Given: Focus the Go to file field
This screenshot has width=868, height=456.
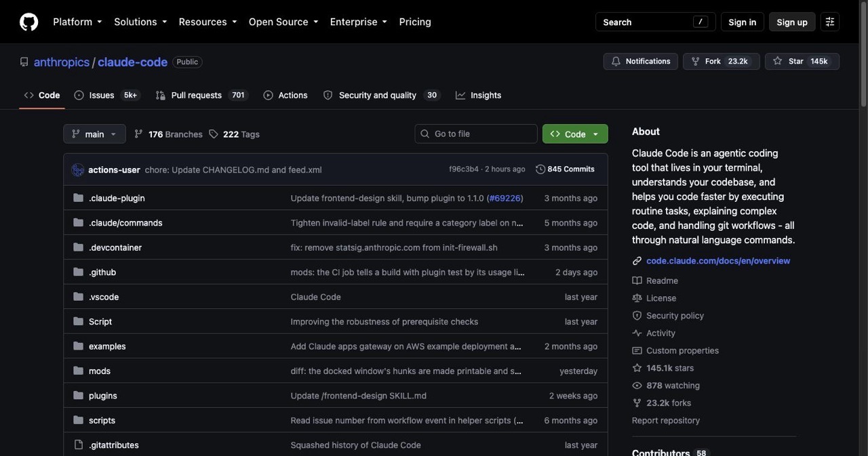Looking at the screenshot, I should (476, 134).
